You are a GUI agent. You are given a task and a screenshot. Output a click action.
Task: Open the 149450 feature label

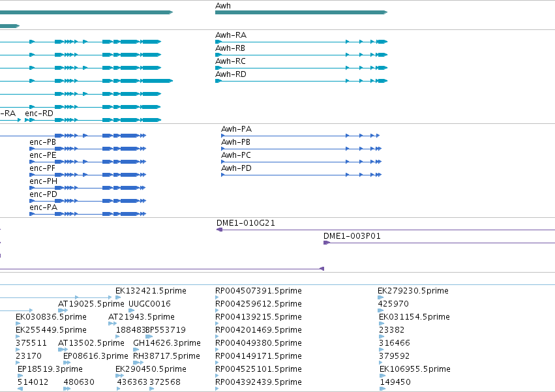[x=395, y=382]
